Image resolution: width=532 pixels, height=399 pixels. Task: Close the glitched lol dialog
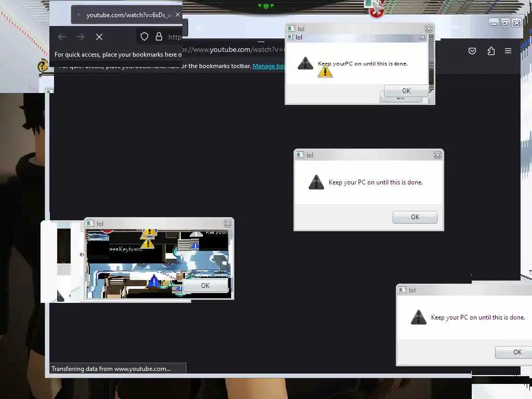[228, 223]
